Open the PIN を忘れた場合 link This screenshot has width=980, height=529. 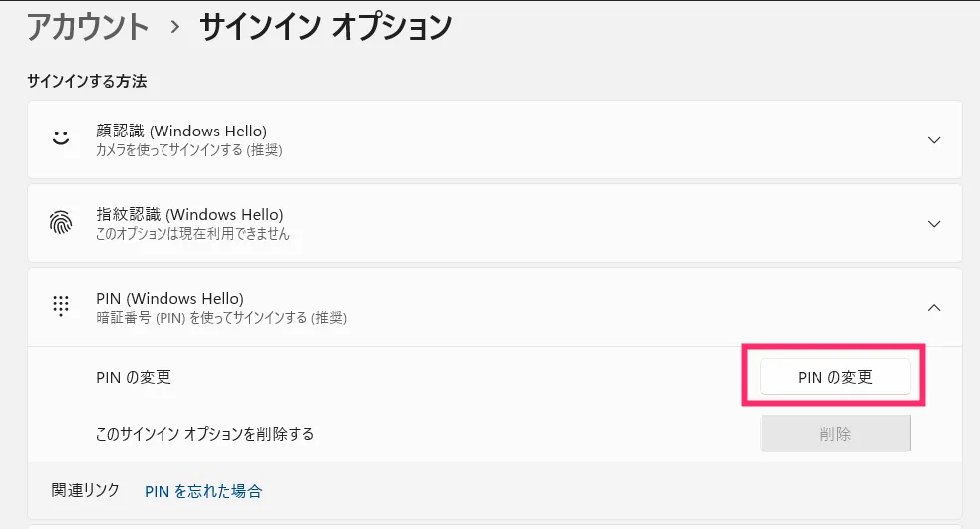(203, 491)
